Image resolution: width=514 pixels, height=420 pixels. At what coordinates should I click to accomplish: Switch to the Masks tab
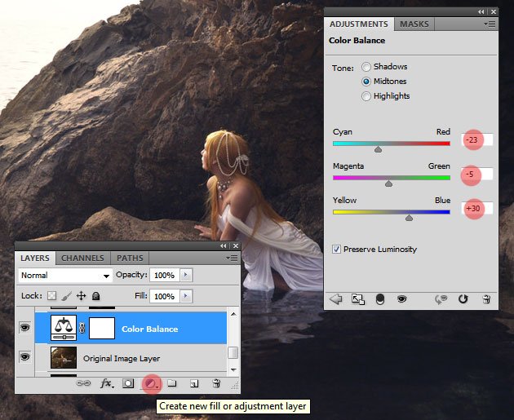point(414,24)
